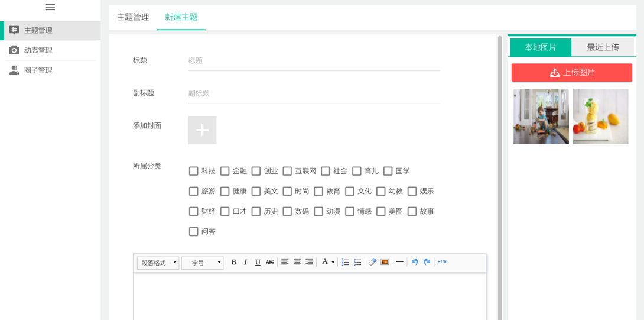Select the 最近上传 tab
The height and width of the screenshot is (320, 644).
click(603, 47)
